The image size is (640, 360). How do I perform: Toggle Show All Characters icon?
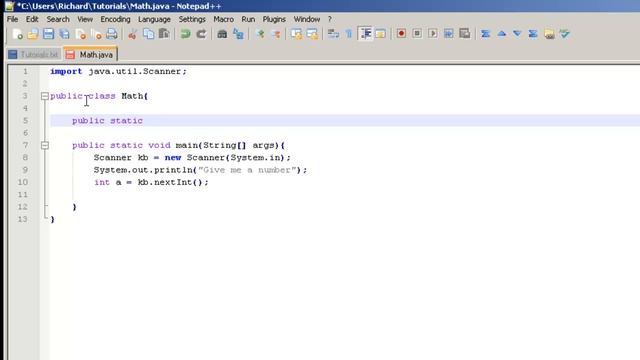click(x=349, y=34)
